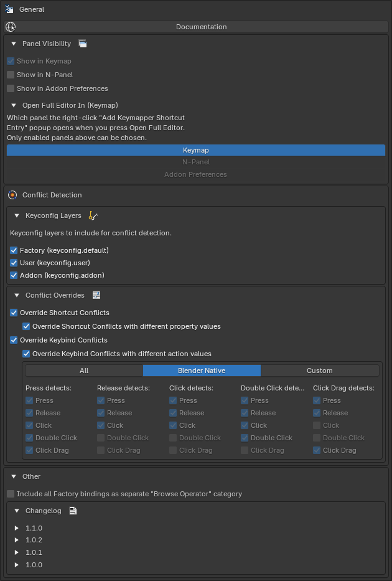
Task: Toggle Click Drag under Click Drag detects
Action: 317,451
